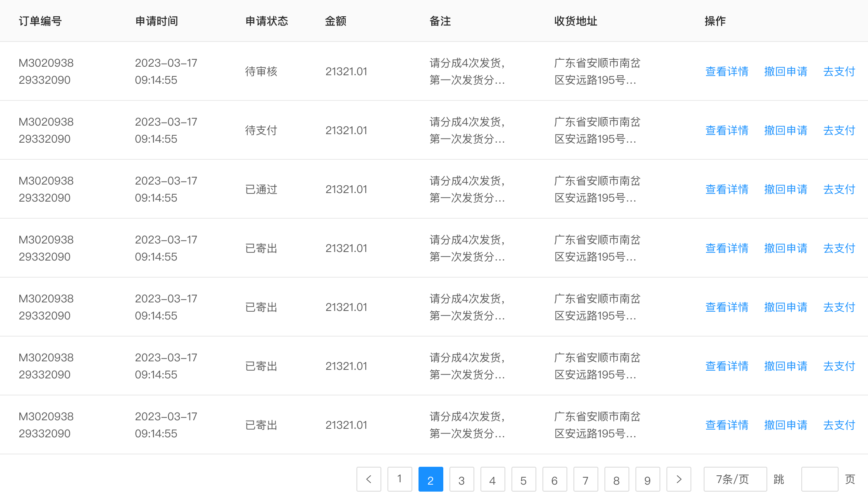Jump to page 5
The width and height of the screenshot is (868, 504).
tap(524, 479)
